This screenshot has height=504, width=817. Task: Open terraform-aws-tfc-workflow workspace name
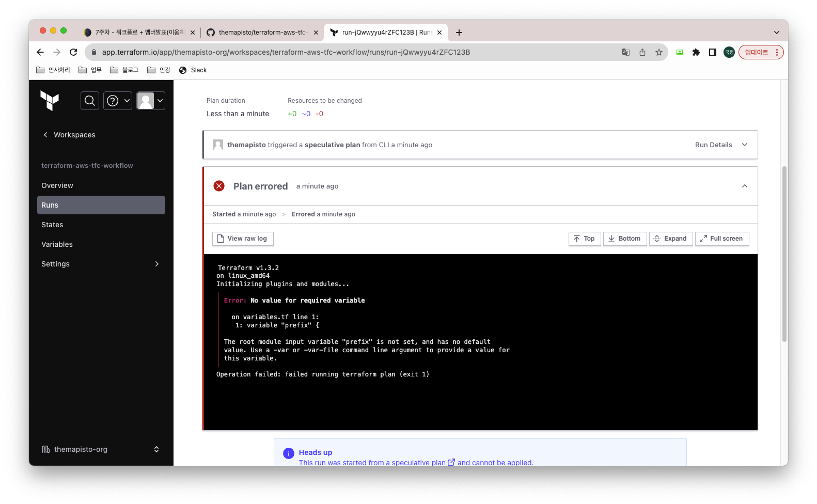(87, 166)
